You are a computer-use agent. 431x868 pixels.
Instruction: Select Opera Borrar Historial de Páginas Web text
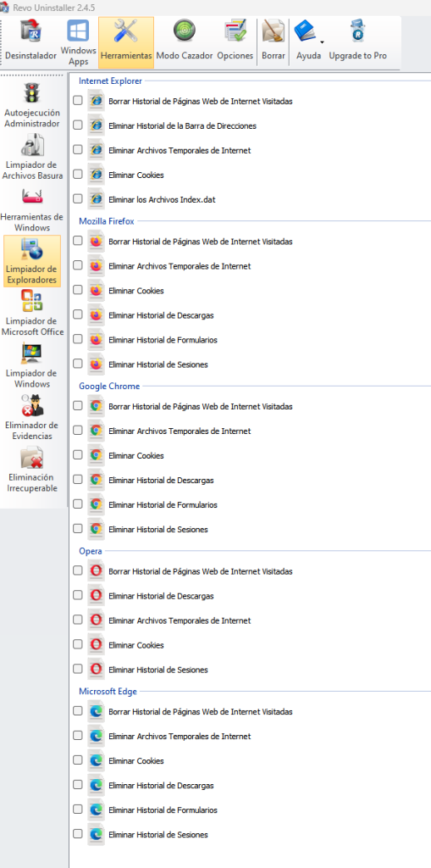tap(201, 571)
